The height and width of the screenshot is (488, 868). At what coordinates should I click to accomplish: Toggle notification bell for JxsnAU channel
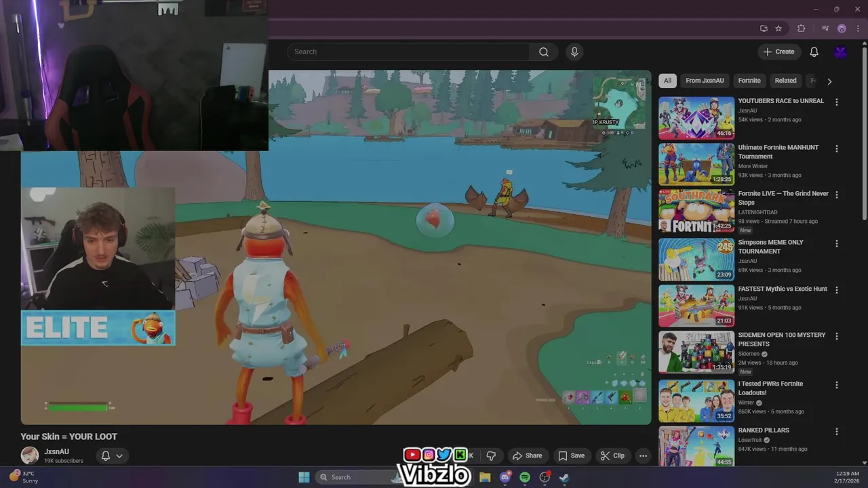[x=106, y=455]
